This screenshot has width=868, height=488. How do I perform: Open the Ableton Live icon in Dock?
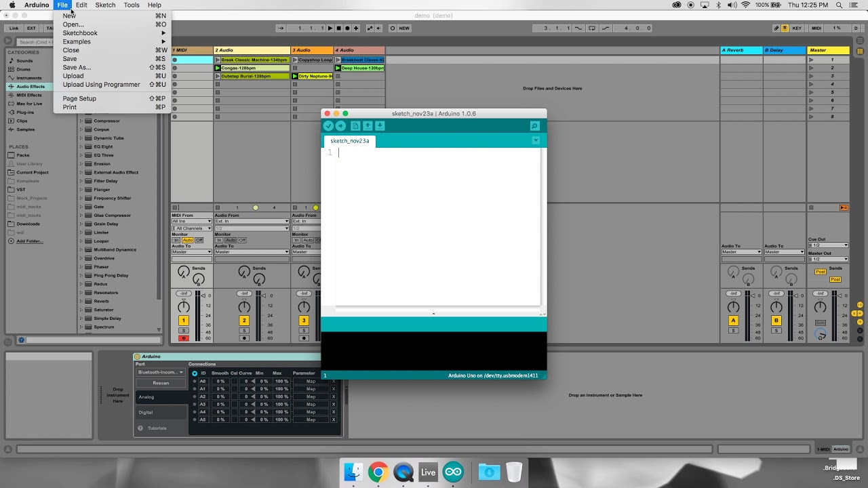tap(428, 472)
